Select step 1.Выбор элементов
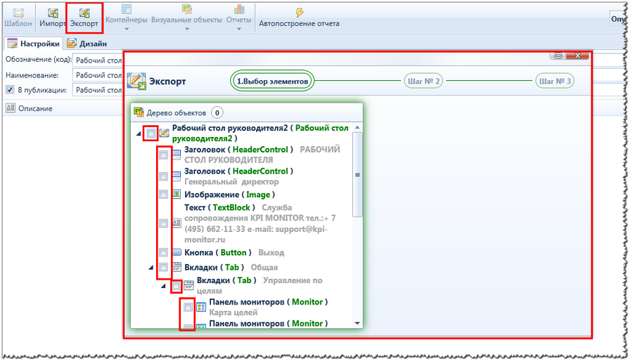Viewport: 633px width, 364px height. tap(272, 81)
